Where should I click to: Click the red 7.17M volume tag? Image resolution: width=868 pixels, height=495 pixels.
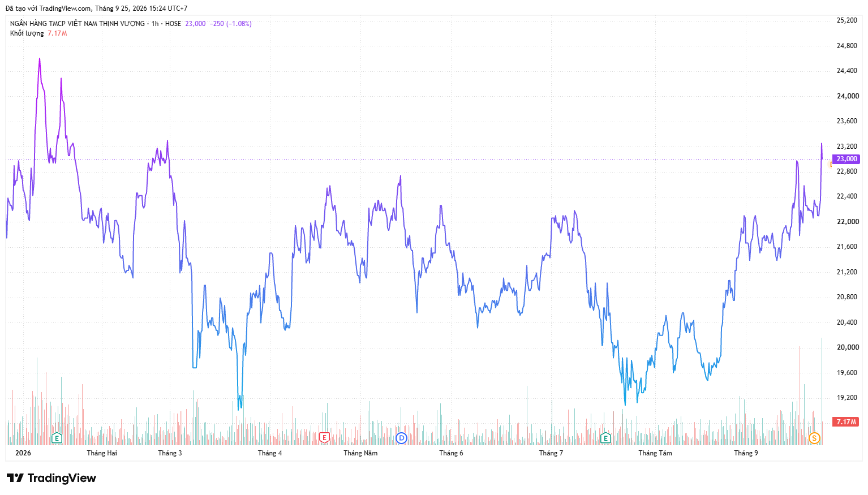pos(846,421)
